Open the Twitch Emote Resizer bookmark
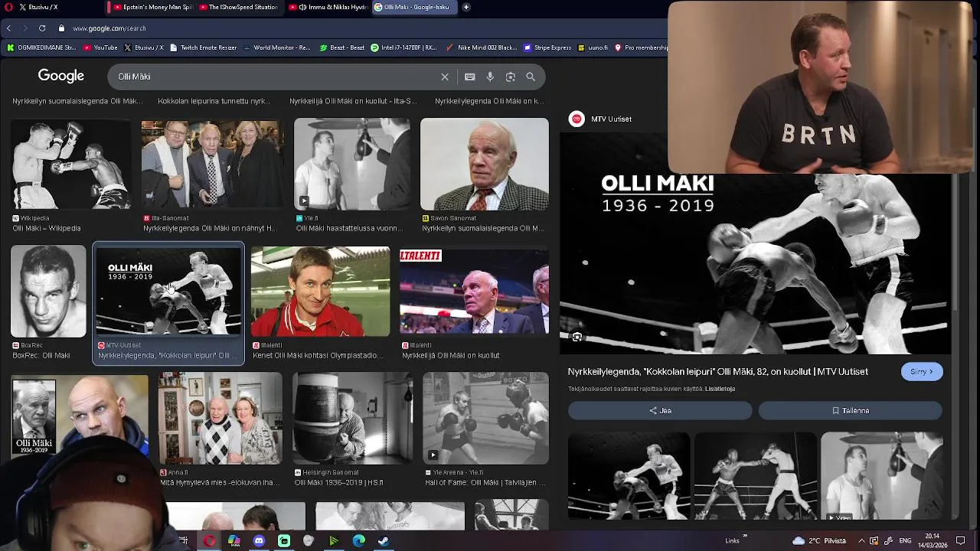 tap(203, 47)
